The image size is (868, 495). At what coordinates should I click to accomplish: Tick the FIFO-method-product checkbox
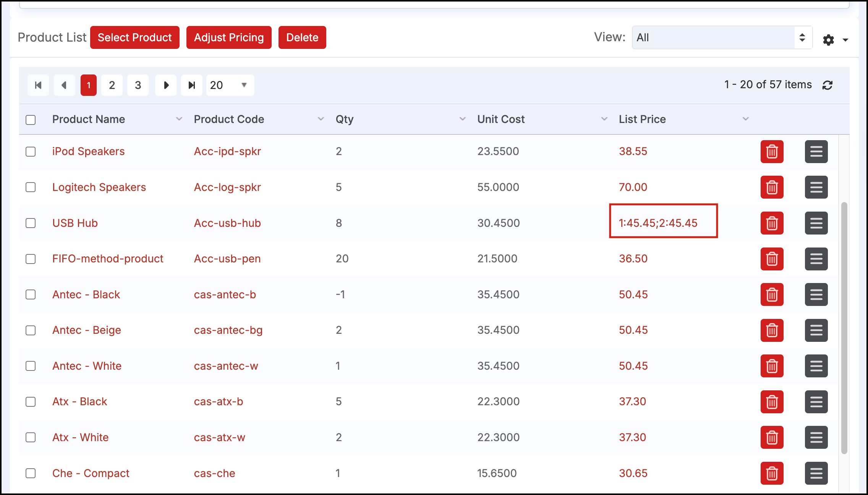[x=31, y=259]
